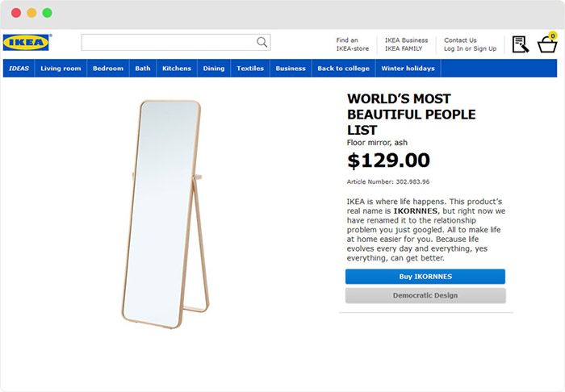This screenshot has height=392, width=565.
Task: Click the IKEA logo
Action: coord(27,43)
